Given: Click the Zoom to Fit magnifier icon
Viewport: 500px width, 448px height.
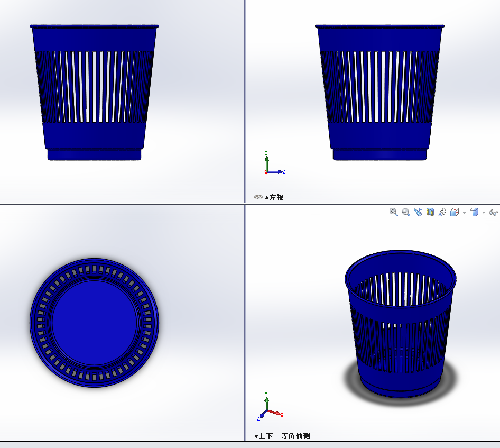Looking at the screenshot, I should point(393,212).
